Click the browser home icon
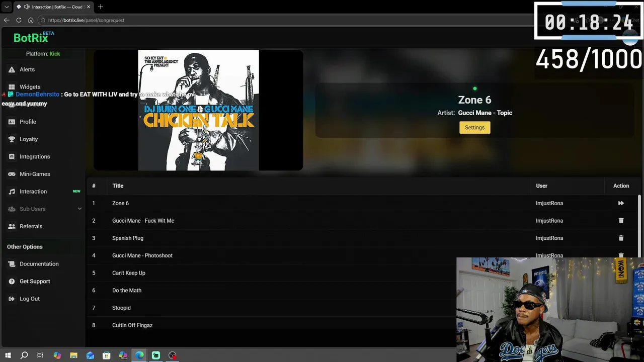Image resolution: width=644 pixels, height=362 pixels. coord(31,20)
